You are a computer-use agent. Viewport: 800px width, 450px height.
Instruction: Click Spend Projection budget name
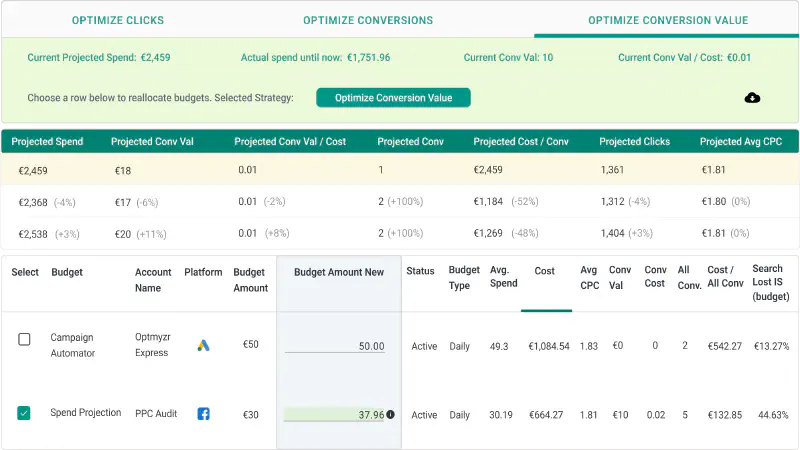point(86,412)
